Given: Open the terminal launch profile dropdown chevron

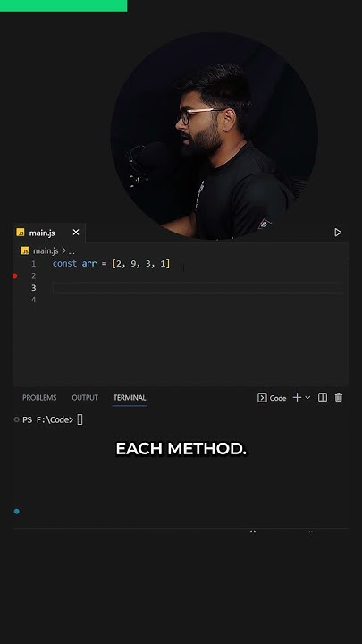Looking at the screenshot, I should click(307, 397).
